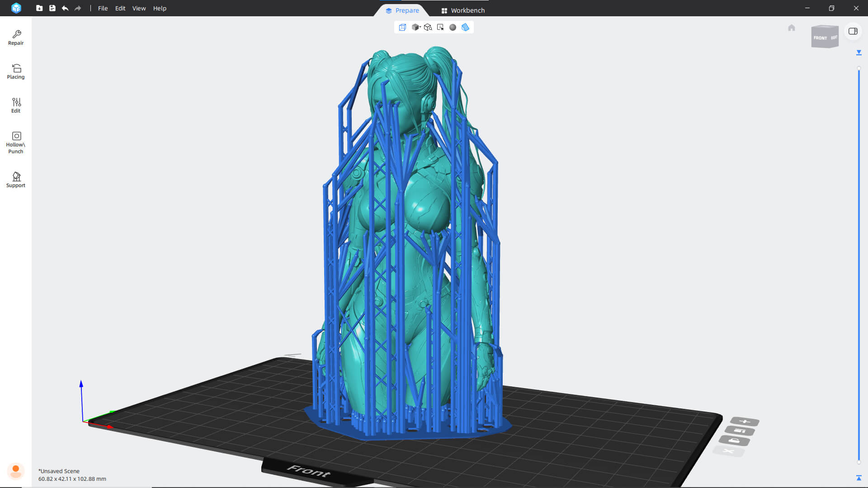Click the home view reset icon
Viewport: 868px width, 488px height.
pyautogui.click(x=792, y=28)
